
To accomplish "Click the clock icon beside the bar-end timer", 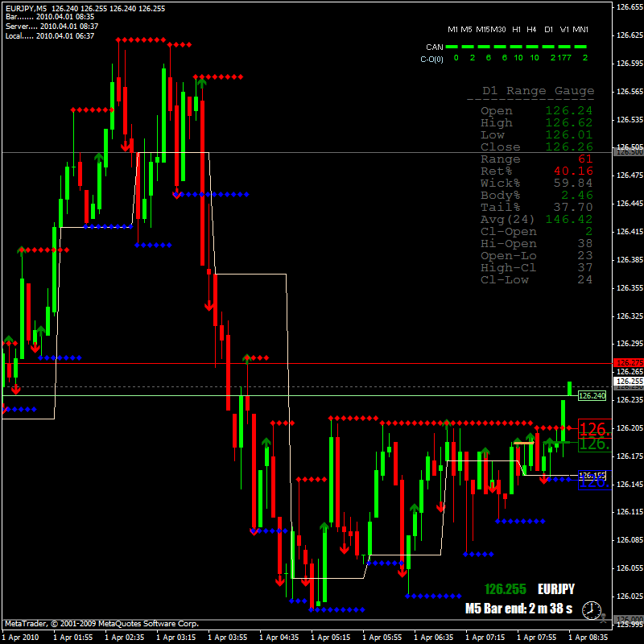I will (x=592, y=610).
